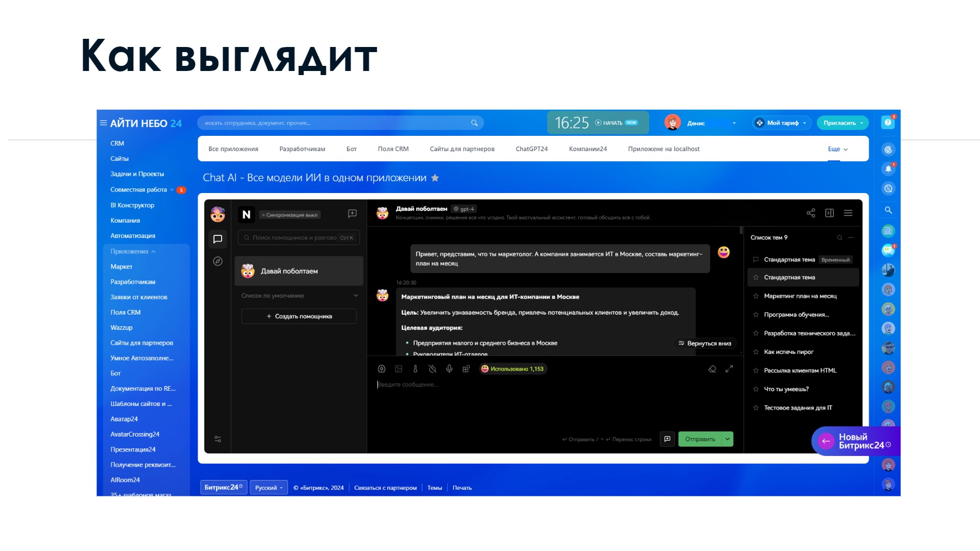Screen dimensions: 980x551
Task: Click the 'Печать' footer link
Action: pyautogui.click(x=462, y=488)
